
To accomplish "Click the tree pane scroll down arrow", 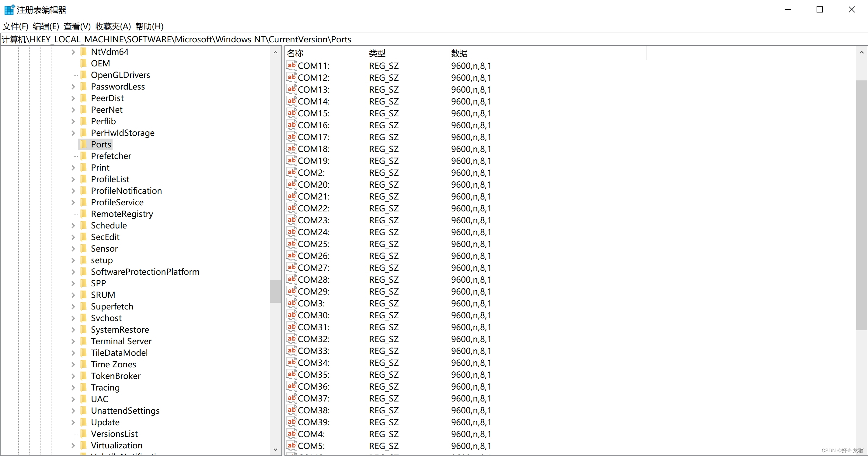I will 275,449.
